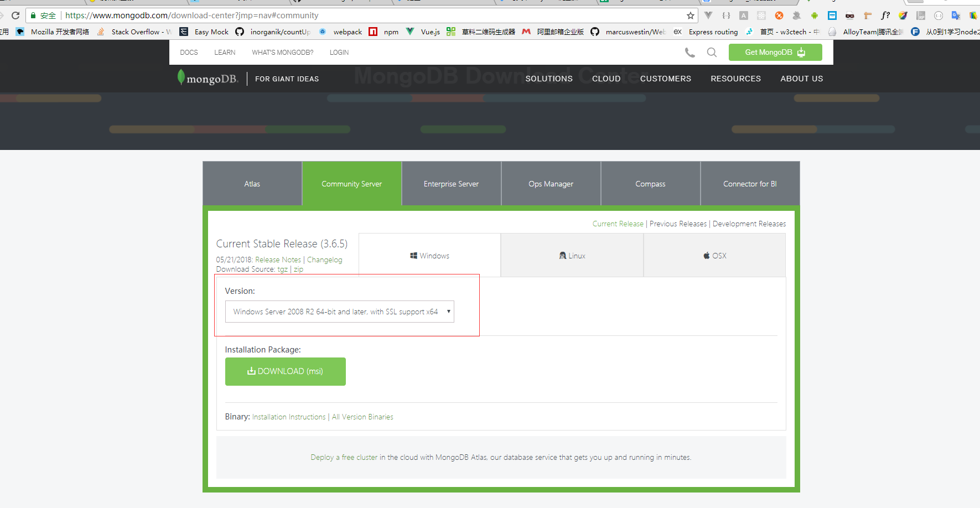
Task: Click the green Get MongoDB button
Action: click(775, 52)
